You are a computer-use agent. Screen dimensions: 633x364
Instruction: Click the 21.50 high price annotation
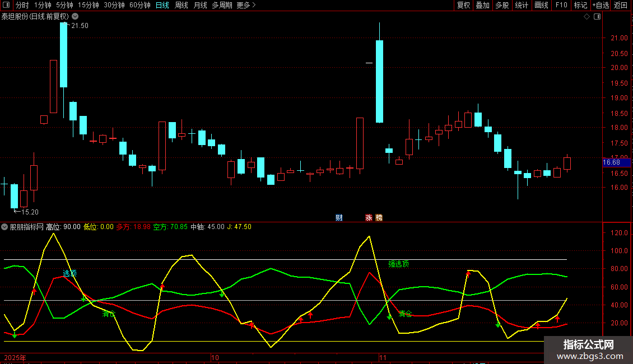pos(80,25)
